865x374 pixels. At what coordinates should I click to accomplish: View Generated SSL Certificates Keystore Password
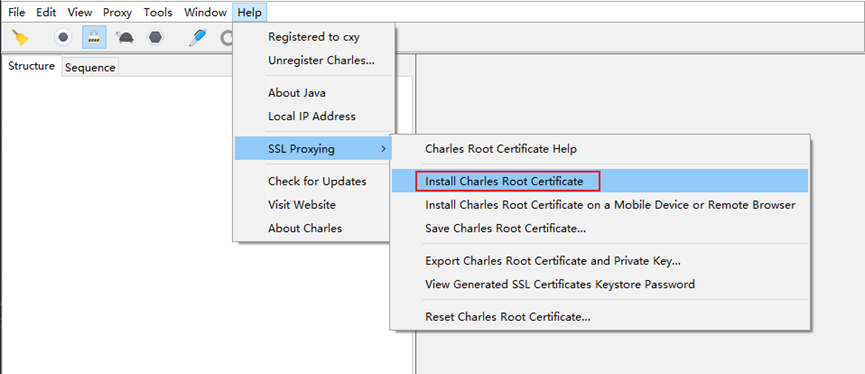coord(600,285)
